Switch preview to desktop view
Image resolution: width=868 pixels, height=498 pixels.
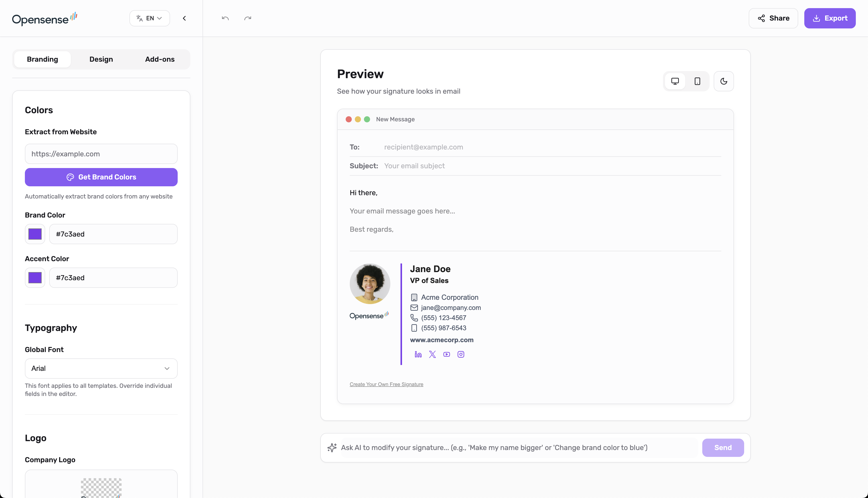pos(675,81)
